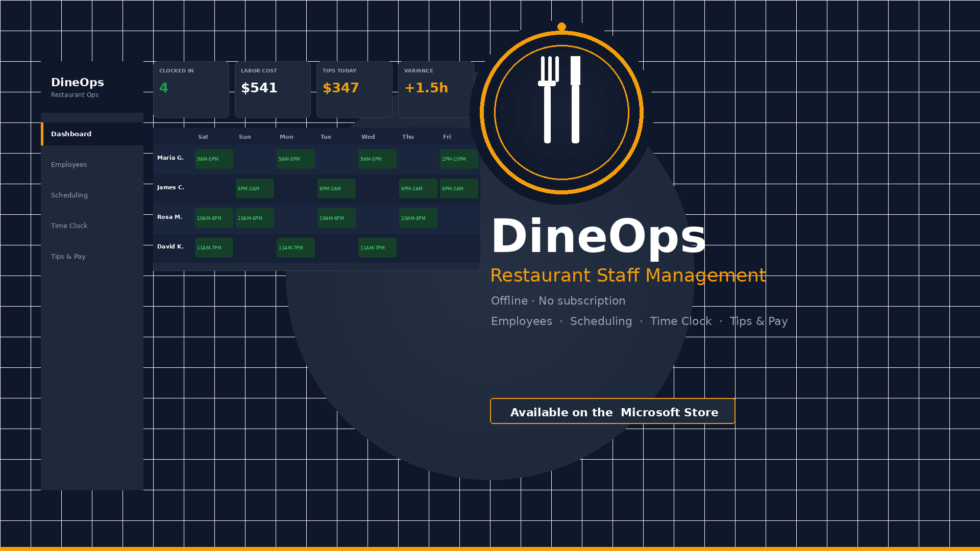This screenshot has width=980, height=551.
Task: Open Maria G.'s Saturday 9AM-5PM shift
Action: pos(214,159)
